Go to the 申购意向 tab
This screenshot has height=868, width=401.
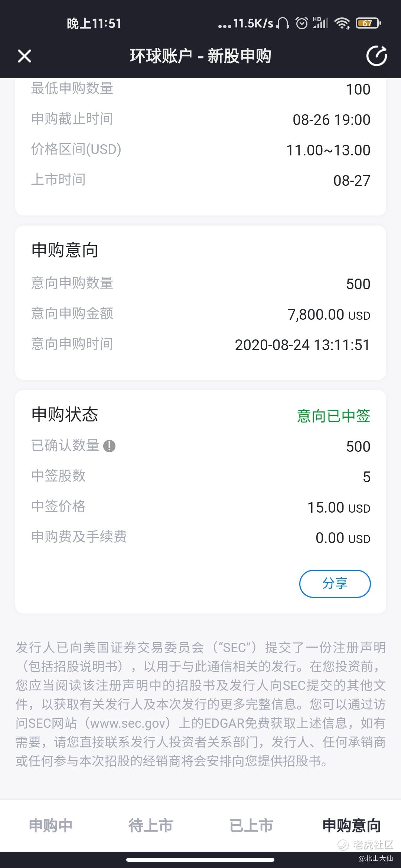click(351, 826)
